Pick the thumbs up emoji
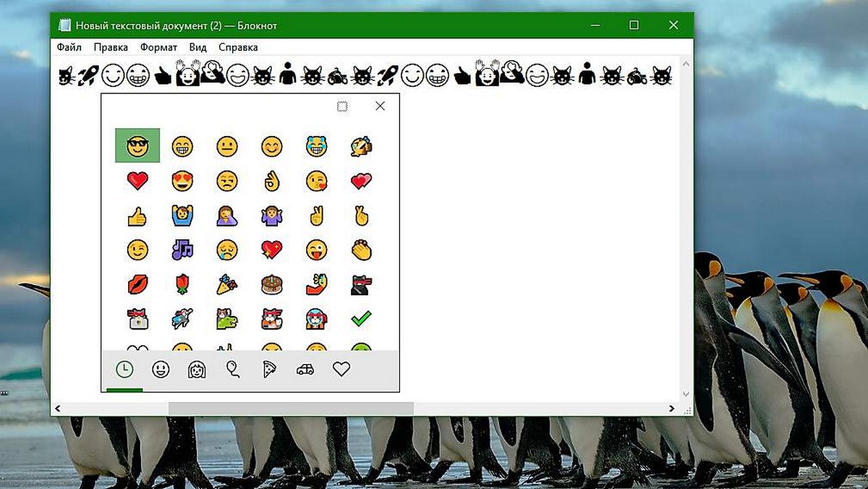The image size is (868, 489). pos(137,216)
